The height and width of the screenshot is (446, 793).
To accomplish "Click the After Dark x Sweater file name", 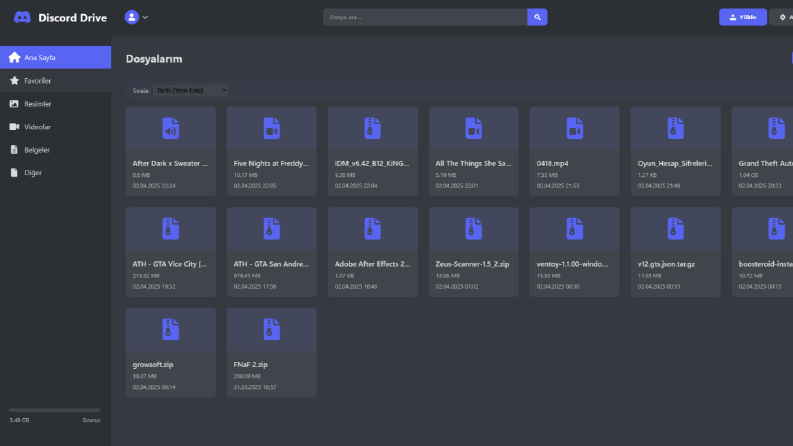I will tap(170, 163).
